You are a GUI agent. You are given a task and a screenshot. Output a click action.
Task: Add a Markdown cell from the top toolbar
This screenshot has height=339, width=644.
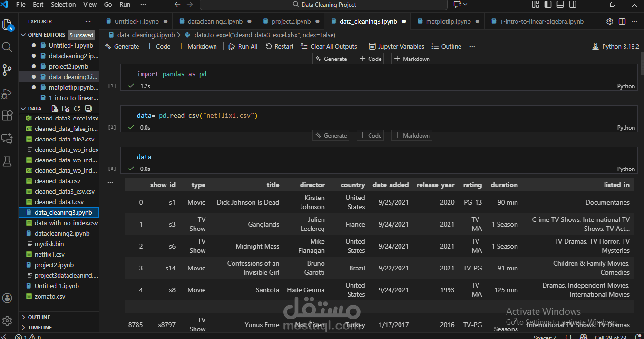tap(197, 46)
